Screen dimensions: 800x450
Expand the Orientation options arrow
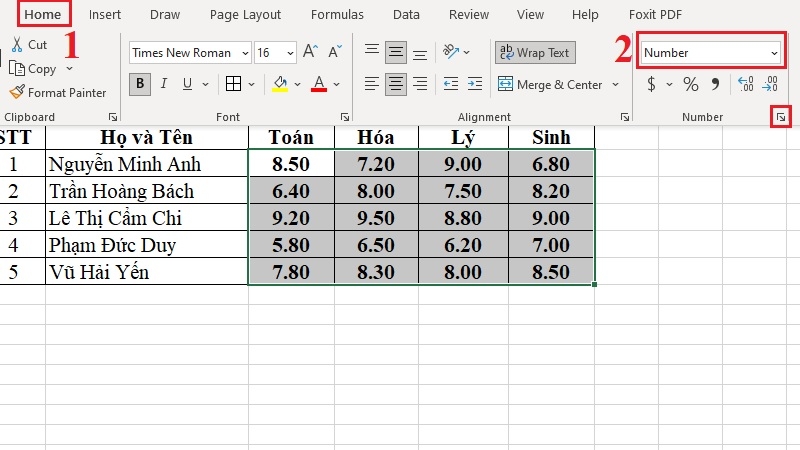pyautogui.click(x=466, y=52)
